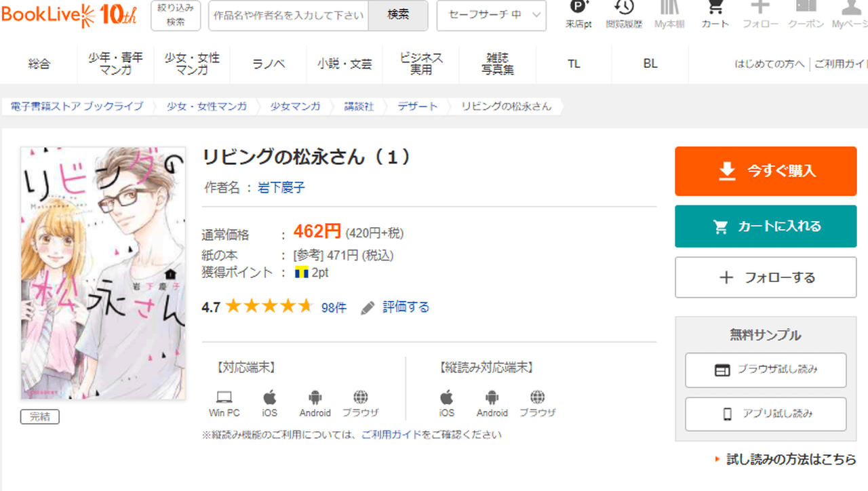The height and width of the screenshot is (491, 868).
Task: Click the 絞り込み検索 filter button
Action: (176, 15)
